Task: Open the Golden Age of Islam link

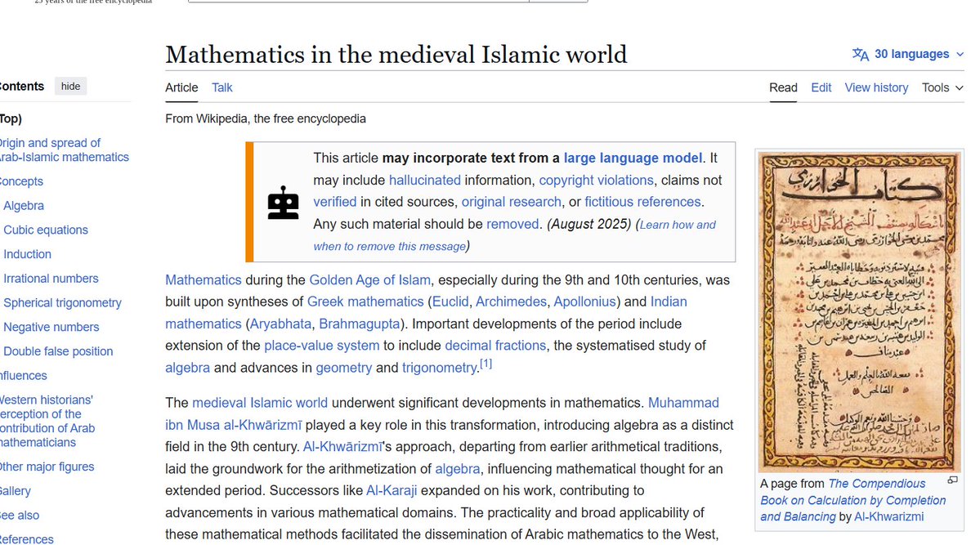Action: (x=370, y=280)
